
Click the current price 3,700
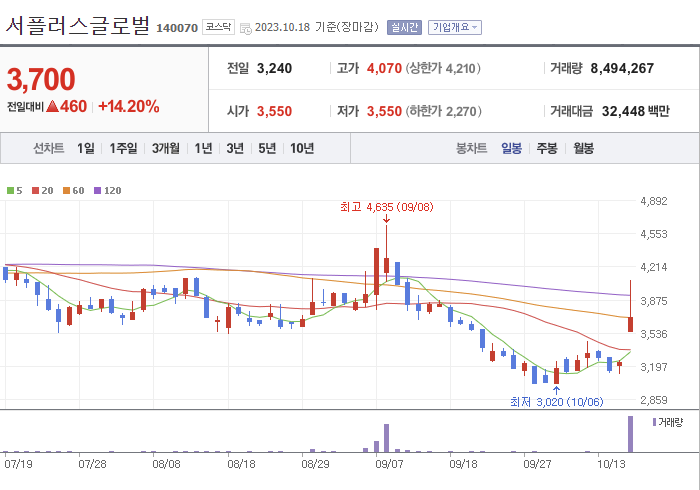(41, 79)
